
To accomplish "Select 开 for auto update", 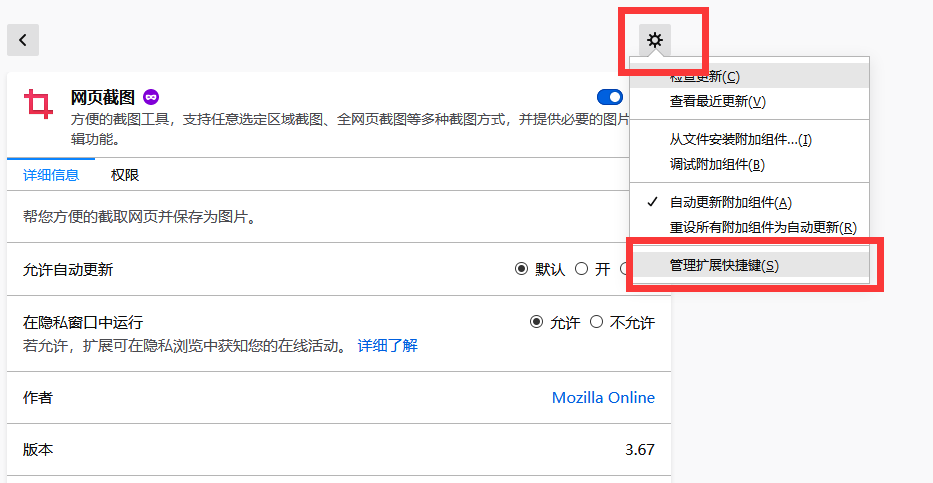I will click(x=581, y=269).
